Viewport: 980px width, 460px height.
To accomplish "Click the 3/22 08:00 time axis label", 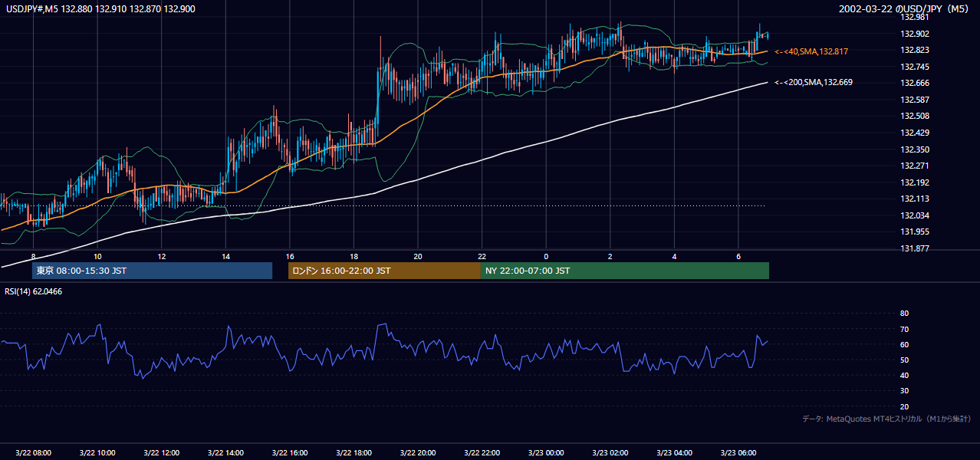I will (x=33, y=453).
